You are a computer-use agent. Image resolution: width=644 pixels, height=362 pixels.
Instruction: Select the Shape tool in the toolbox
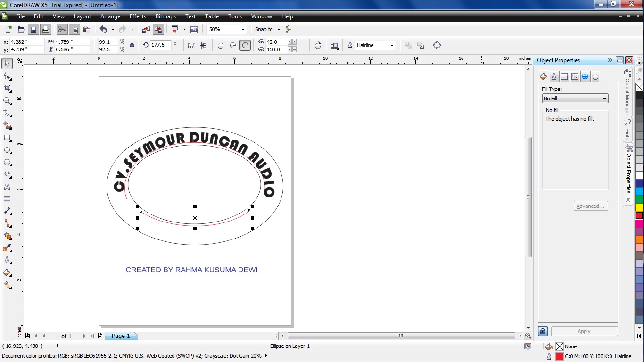(x=7, y=76)
